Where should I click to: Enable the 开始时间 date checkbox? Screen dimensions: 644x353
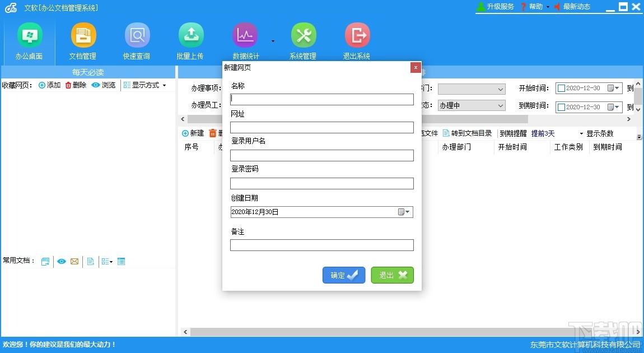pyautogui.click(x=561, y=89)
